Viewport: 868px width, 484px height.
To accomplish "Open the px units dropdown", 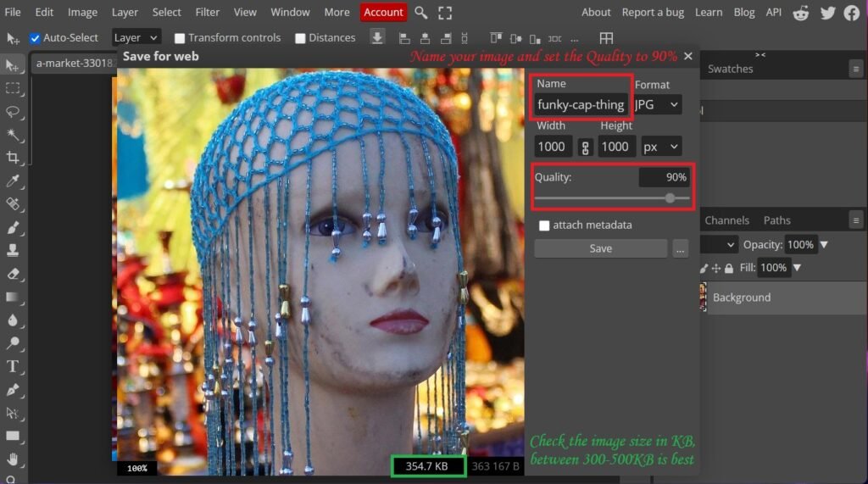I will point(661,147).
